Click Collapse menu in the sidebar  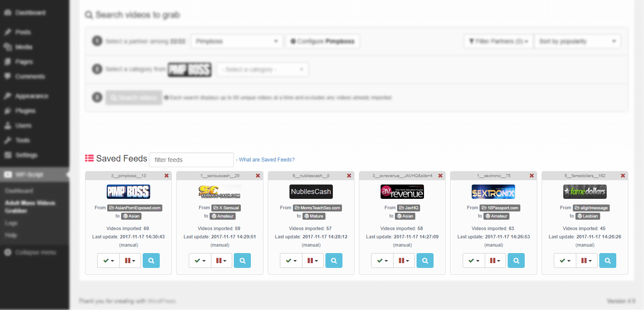coord(35,252)
